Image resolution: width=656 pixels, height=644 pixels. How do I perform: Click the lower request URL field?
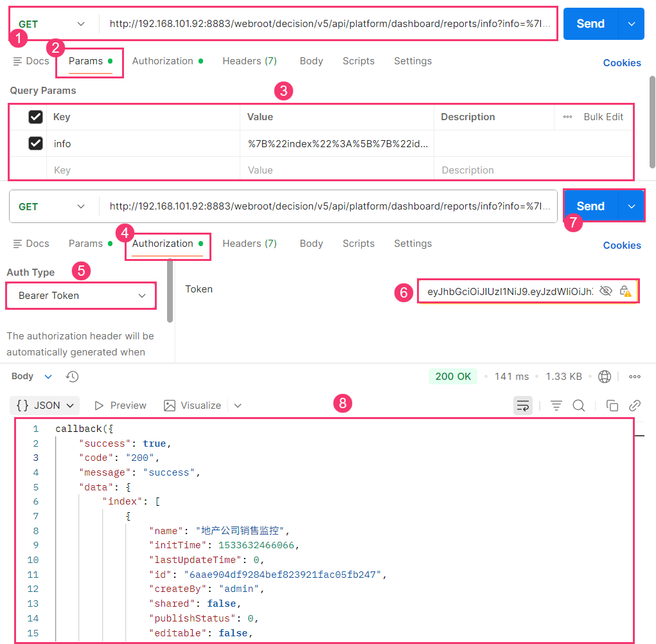point(329,206)
